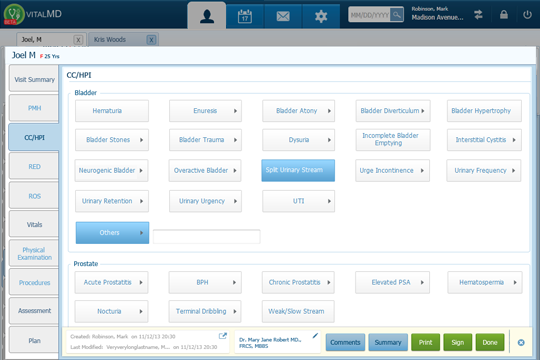Viewport: 540px width, 360px height.
Task: Open the calendar schedule icon
Action: [245, 16]
